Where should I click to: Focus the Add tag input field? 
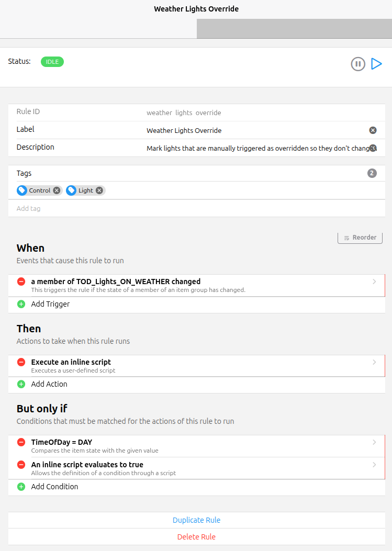point(196,208)
